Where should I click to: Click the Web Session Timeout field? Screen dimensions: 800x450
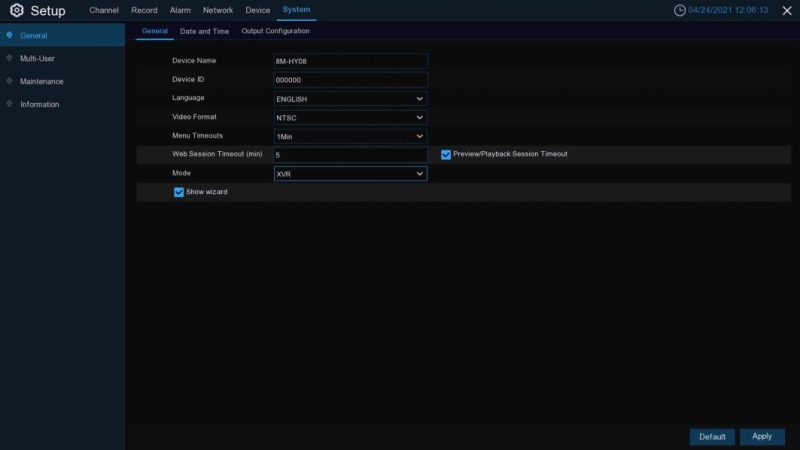pyautogui.click(x=350, y=155)
